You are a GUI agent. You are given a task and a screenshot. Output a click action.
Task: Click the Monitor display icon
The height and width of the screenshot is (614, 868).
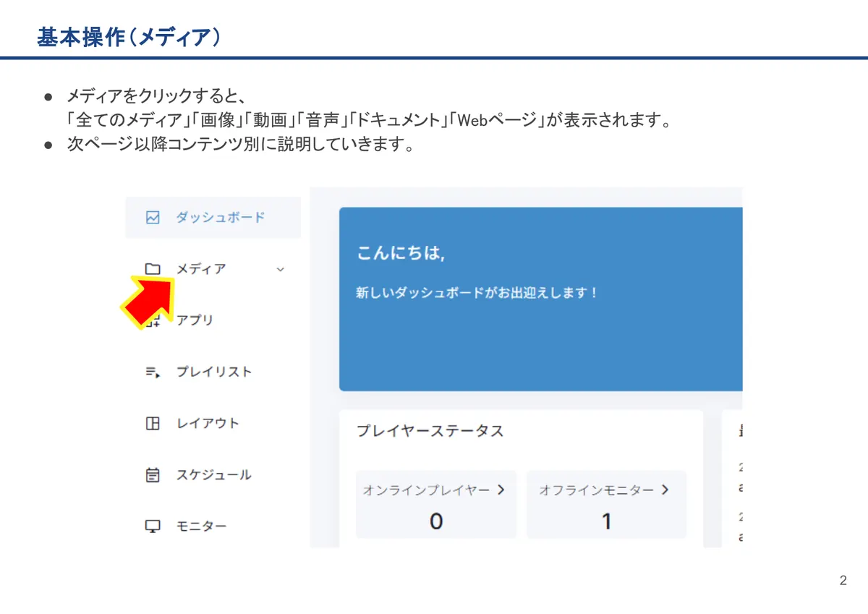click(x=152, y=526)
